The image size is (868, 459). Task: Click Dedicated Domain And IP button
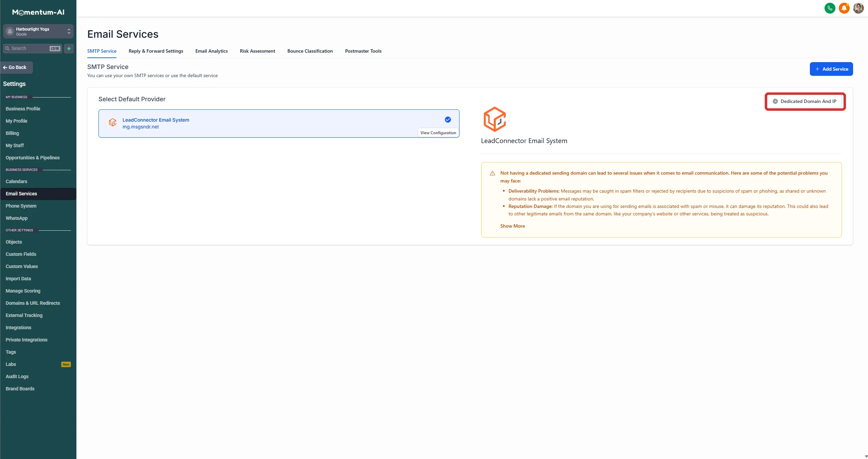pos(804,101)
